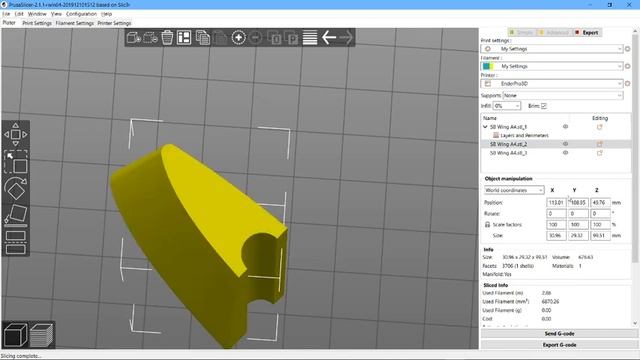Image resolution: width=640 pixels, height=360 pixels.
Task: Toggle the scale factors lock icon
Action: 487,224
